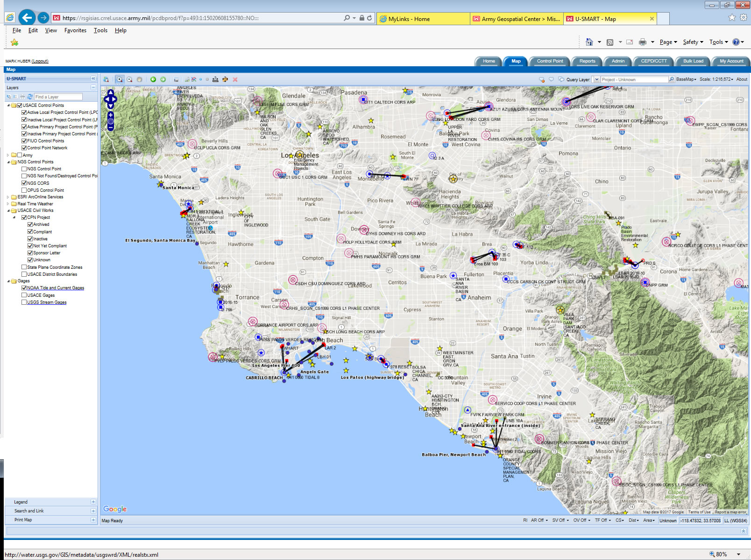This screenshot has width=751, height=560.
Task: Click the Logout link
Action: (x=40, y=61)
